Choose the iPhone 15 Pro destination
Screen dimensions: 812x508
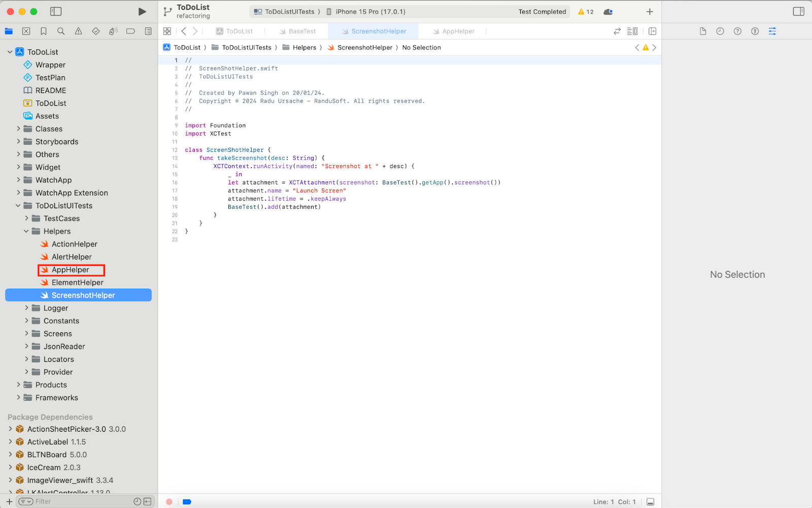tap(365, 12)
